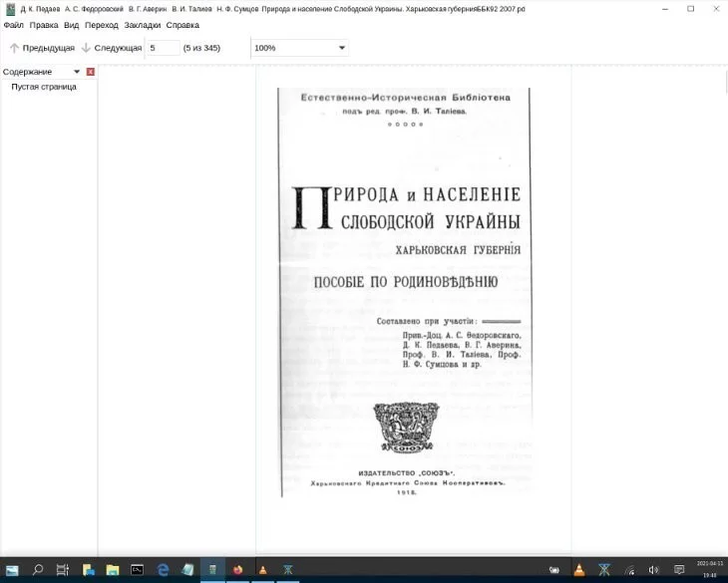728x583 pixels.
Task: Open the notification center icon
Action: pyautogui.click(x=679, y=570)
